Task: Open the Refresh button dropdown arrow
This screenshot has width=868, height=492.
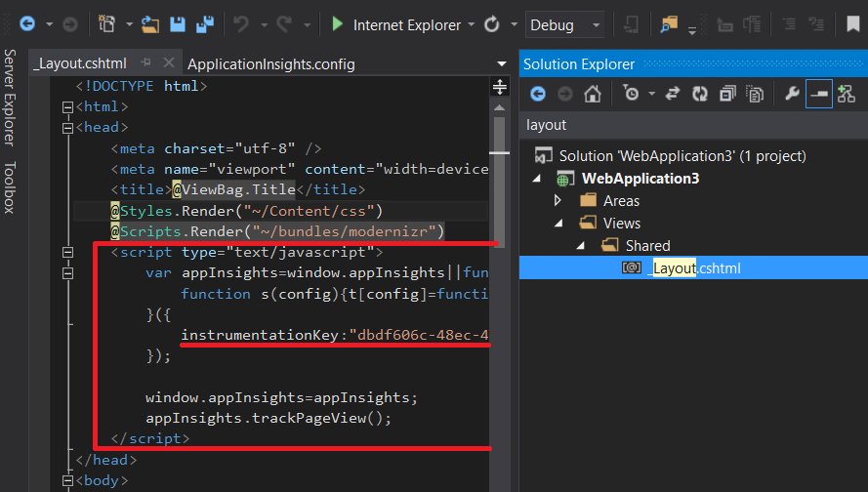Action: (514, 24)
